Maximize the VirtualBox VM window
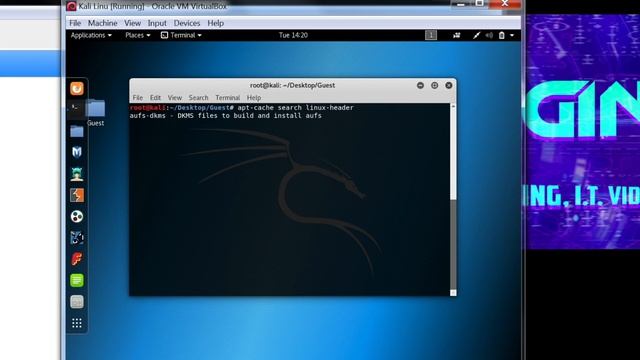640x360 pixels. click(480, 4)
